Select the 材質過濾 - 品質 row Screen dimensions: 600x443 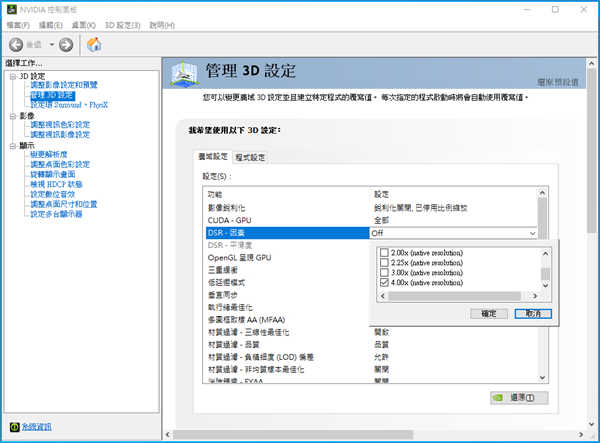[371, 345]
